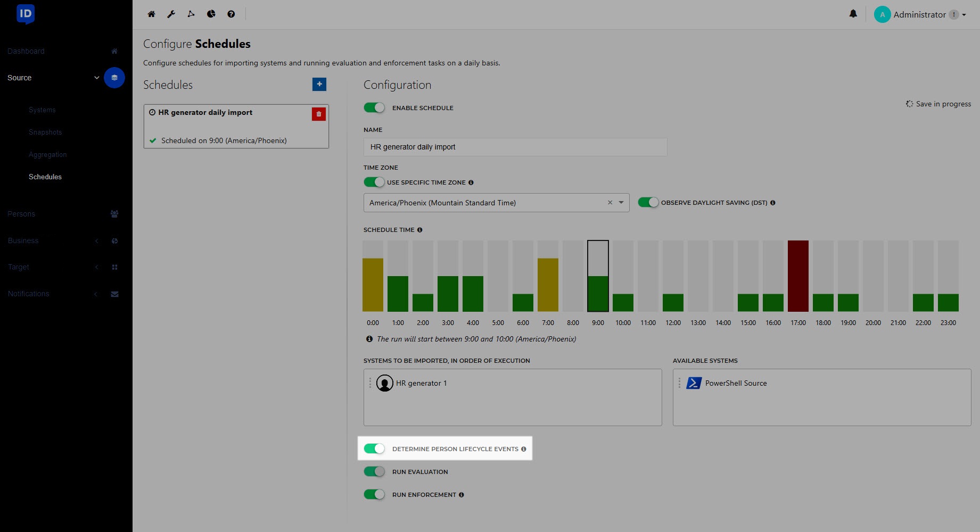Screen dimensions: 980x532
Task: Open the home icon in top toolbar
Action: click(151, 14)
